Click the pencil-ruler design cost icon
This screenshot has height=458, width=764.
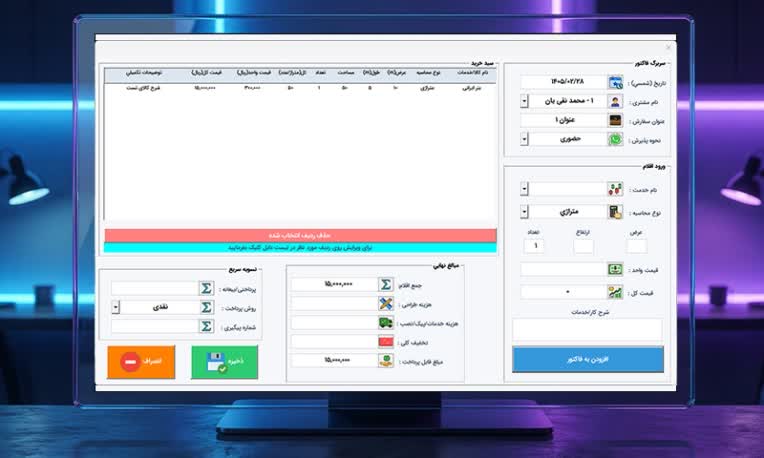click(385, 304)
